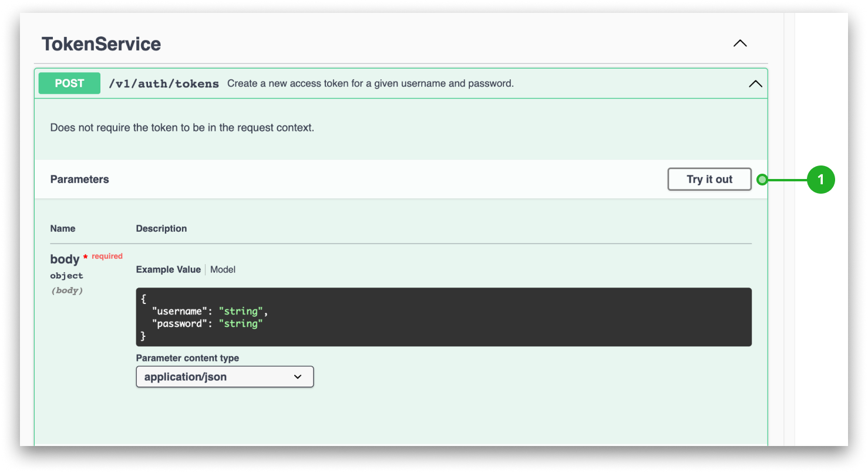This screenshot has width=868, height=473.
Task: Click the TokenService section heading
Action: (101, 43)
